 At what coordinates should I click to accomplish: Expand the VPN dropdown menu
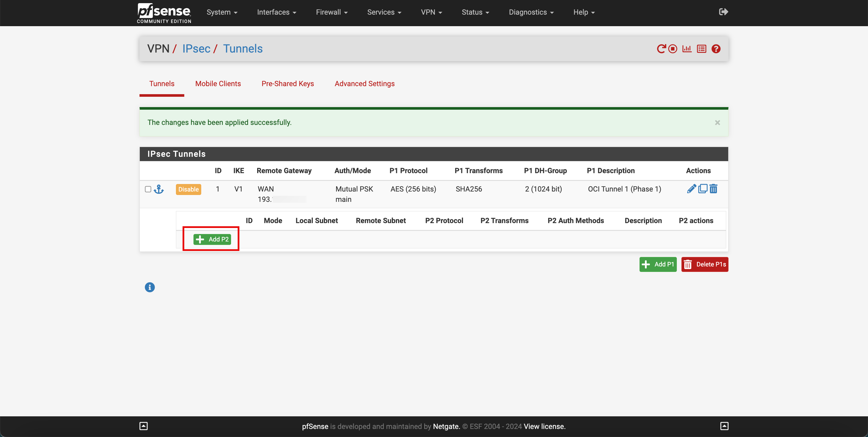[x=432, y=12]
